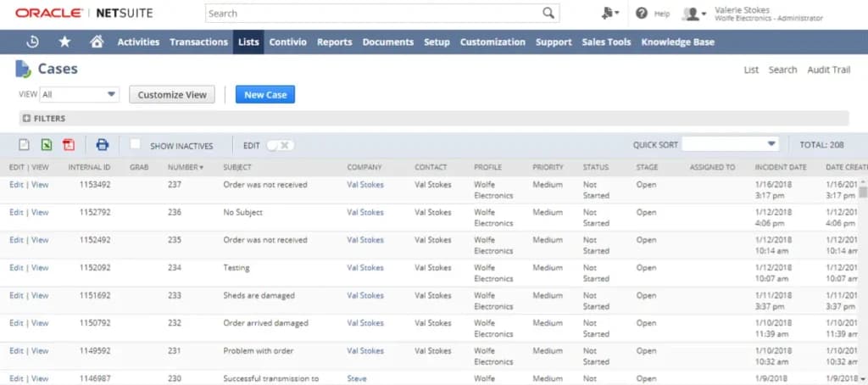Viewport: 868px width, 385px height.
Task: Open the Shortcuts star icon
Action: pos(64,42)
